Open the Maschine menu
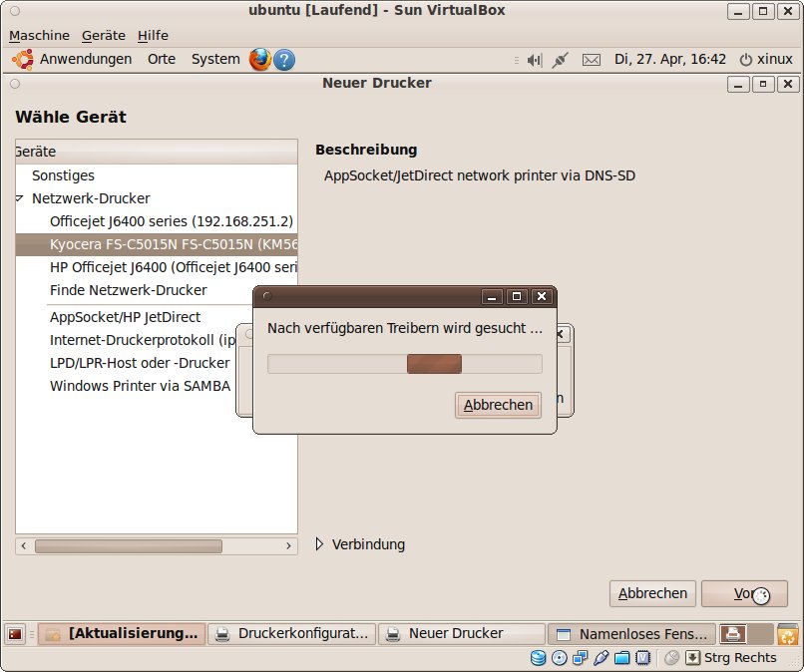Viewport: 804px width, 672px height. [x=39, y=35]
